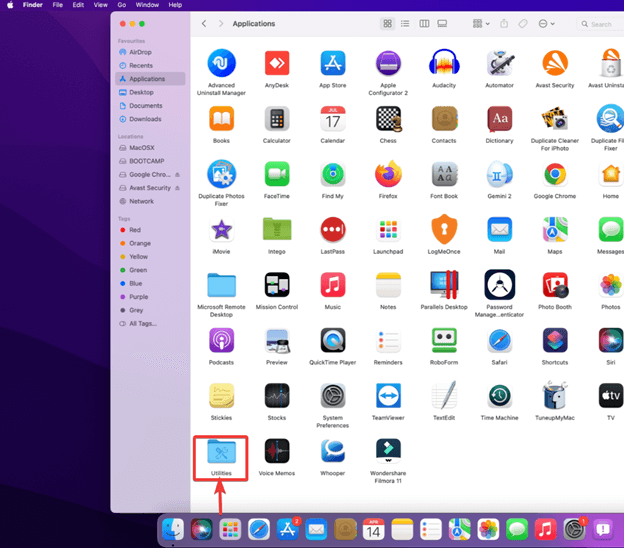Open the Apple menu
This screenshot has width=624, height=548.
[10, 5]
